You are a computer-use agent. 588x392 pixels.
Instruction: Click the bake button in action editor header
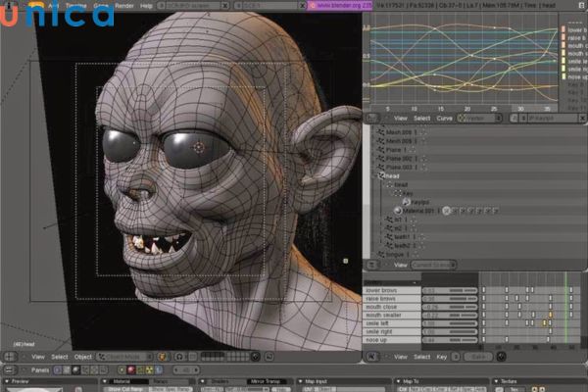click(478, 357)
